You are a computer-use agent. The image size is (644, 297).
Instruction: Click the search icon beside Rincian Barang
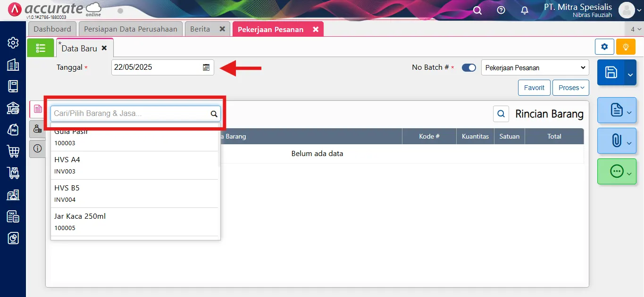coord(501,114)
